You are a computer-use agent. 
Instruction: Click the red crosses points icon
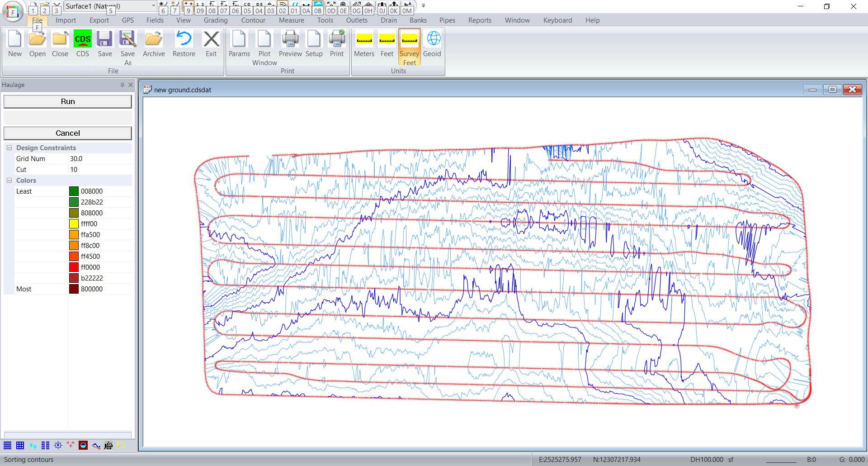click(x=71, y=445)
